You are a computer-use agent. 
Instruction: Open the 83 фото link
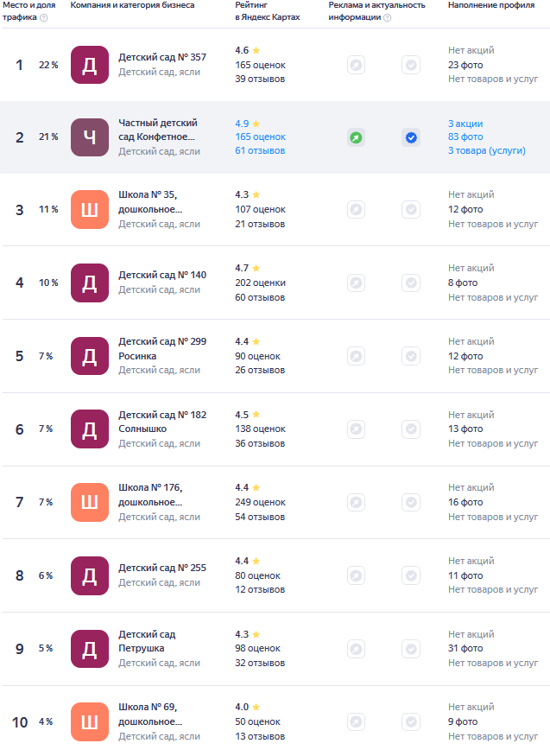tap(465, 137)
